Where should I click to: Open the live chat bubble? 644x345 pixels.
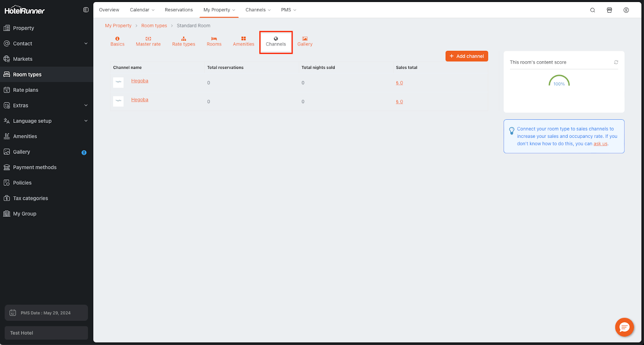pos(624,327)
